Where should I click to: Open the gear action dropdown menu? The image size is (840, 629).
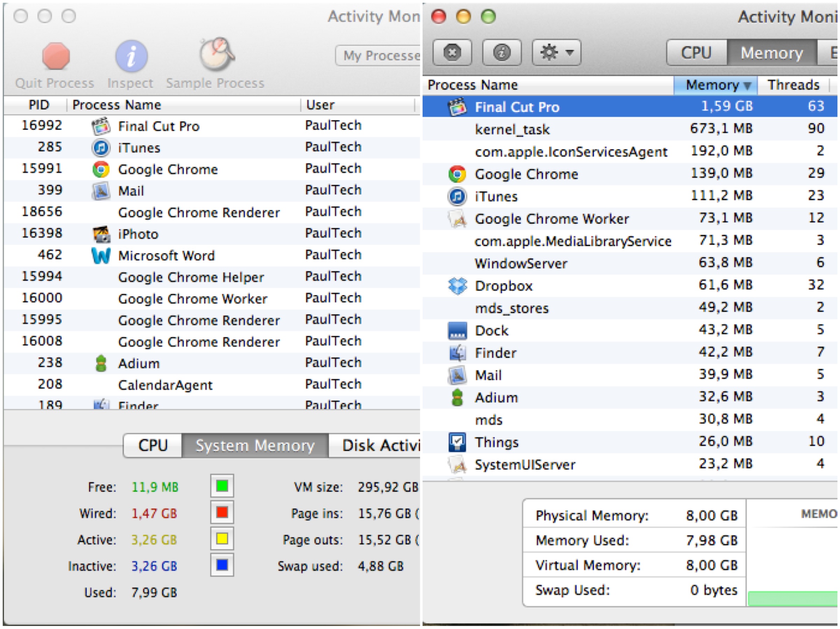(x=556, y=52)
